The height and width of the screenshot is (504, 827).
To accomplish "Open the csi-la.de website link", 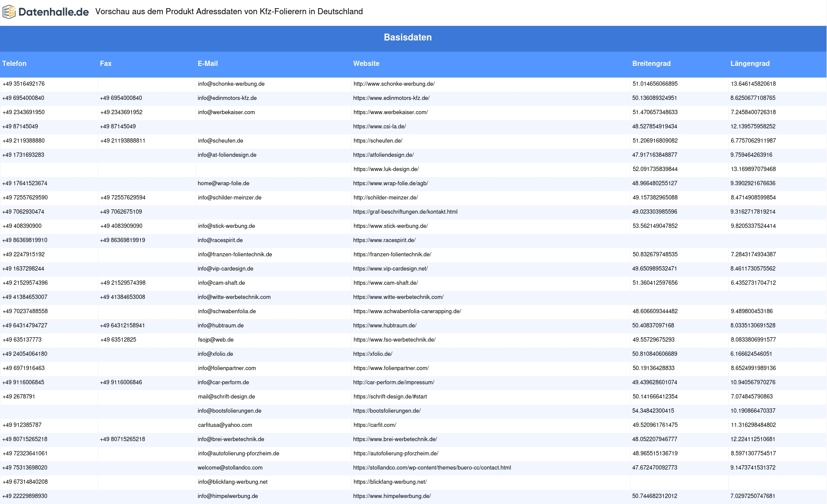I will click(379, 127).
